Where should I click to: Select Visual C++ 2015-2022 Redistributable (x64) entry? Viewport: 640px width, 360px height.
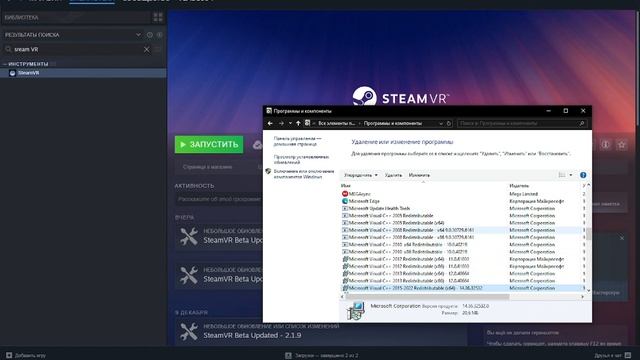click(x=463, y=288)
